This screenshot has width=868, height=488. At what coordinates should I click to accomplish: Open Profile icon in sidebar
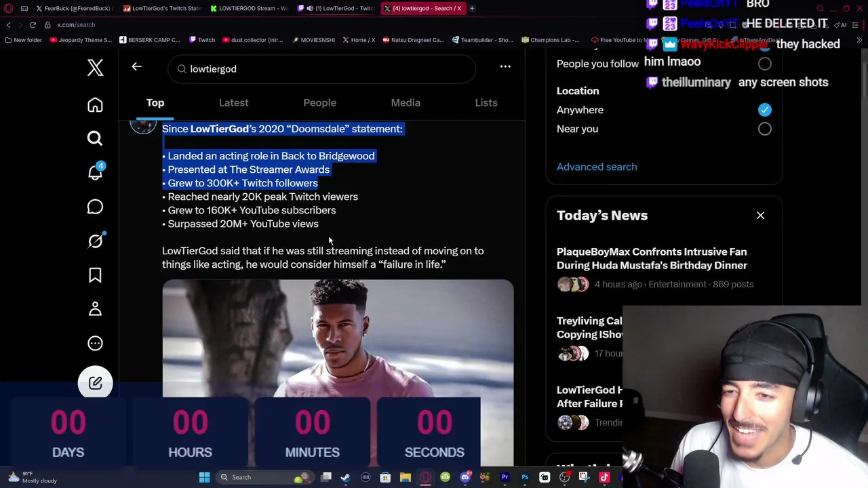point(95,309)
